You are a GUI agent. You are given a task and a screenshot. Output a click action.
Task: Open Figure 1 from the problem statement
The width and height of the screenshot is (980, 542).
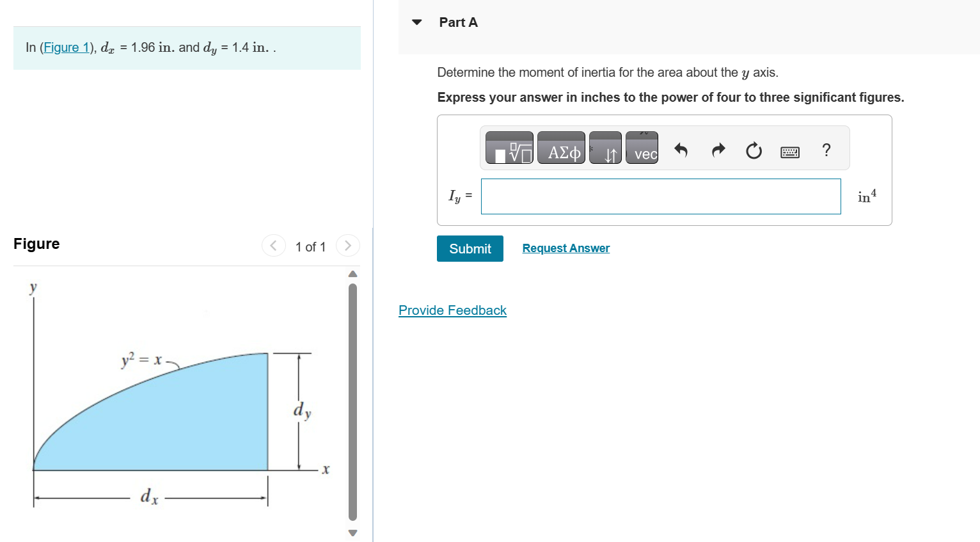(67, 47)
